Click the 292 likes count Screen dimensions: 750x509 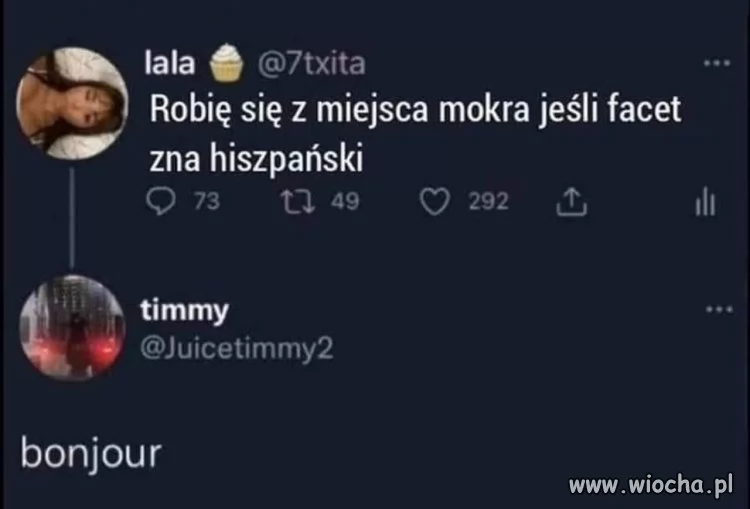coord(488,201)
